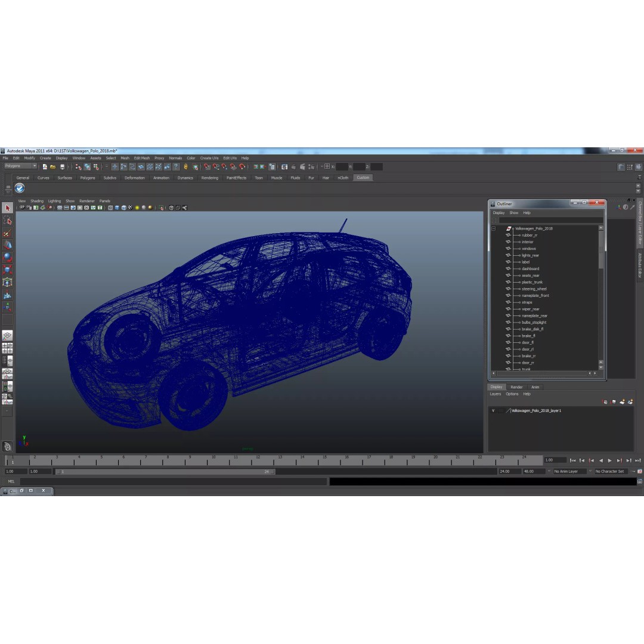The image size is (644, 644).
Task: Open the Create UVs menu
Action: (x=209, y=158)
